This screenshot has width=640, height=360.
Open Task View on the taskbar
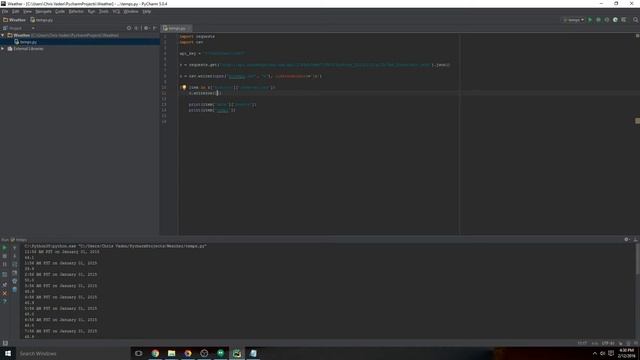pyautogui.click(x=139, y=353)
